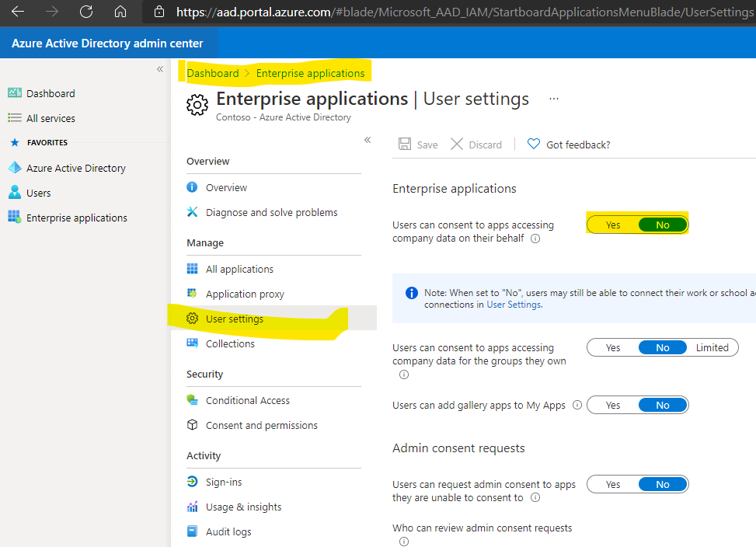Open Users in left sidebar

pos(39,193)
